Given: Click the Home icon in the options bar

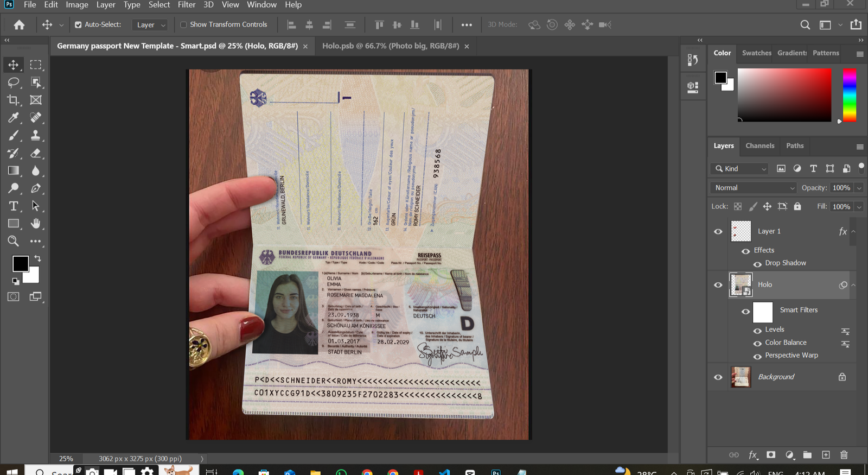Looking at the screenshot, I should (x=19, y=25).
